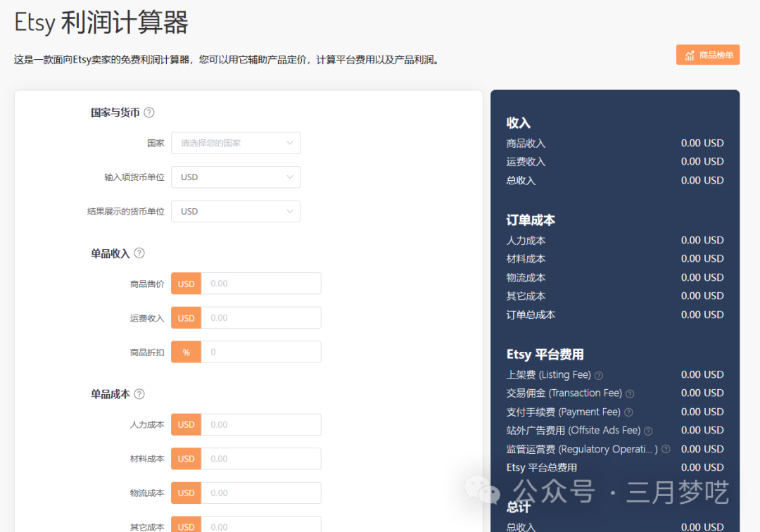Click the help icon next to 上架费 (Listing Fee)
Image resolution: width=760 pixels, height=532 pixels.
599,376
